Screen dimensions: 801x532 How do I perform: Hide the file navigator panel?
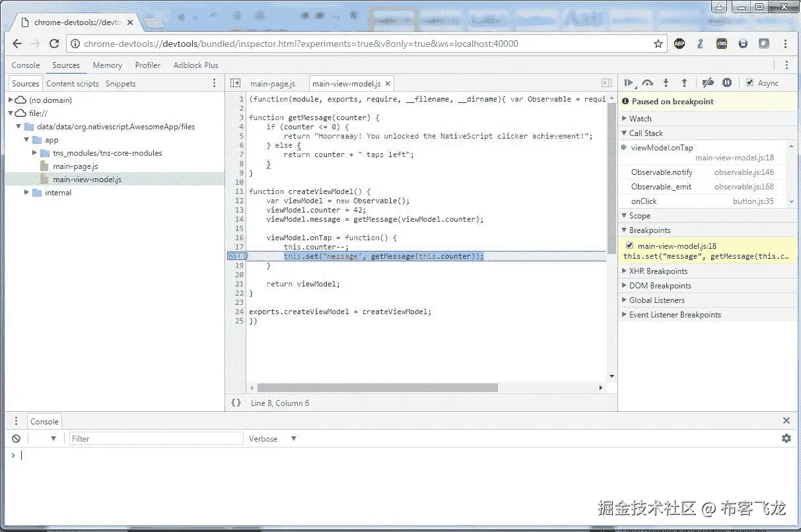coord(235,84)
